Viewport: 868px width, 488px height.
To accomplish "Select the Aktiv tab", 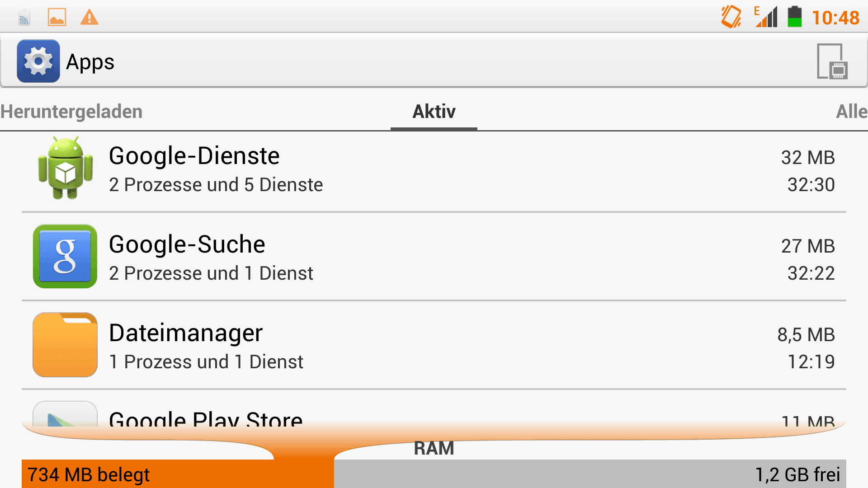I will [x=434, y=112].
